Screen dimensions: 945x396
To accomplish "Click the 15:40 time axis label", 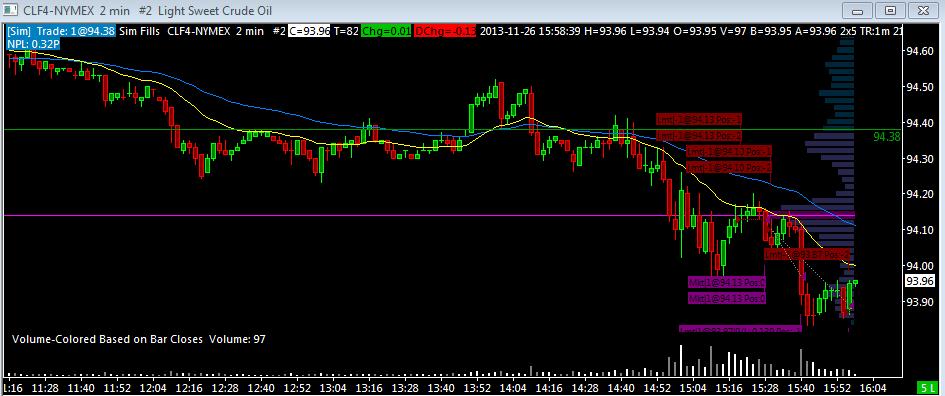I will coord(803,387).
